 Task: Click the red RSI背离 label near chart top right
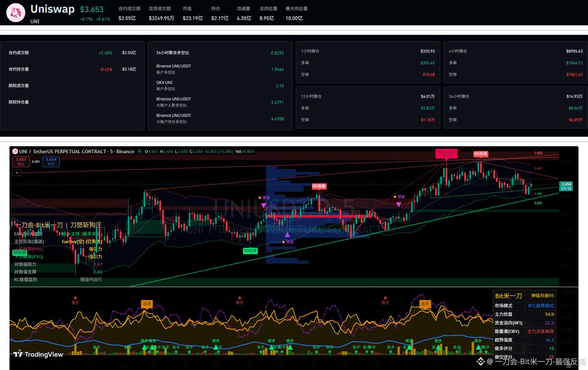tap(481, 154)
